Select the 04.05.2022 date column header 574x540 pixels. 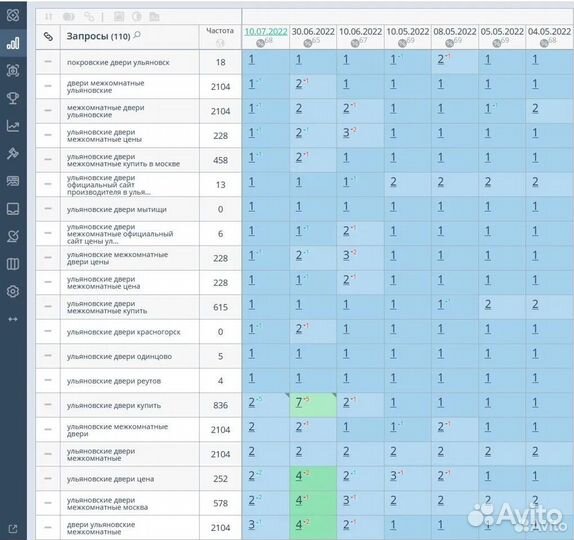coord(549,31)
